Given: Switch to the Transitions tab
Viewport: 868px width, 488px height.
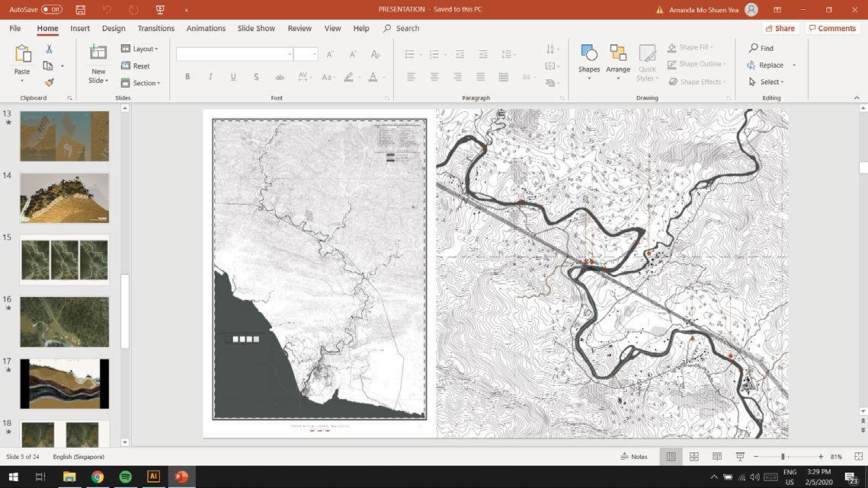Looking at the screenshot, I should click(155, 28).
